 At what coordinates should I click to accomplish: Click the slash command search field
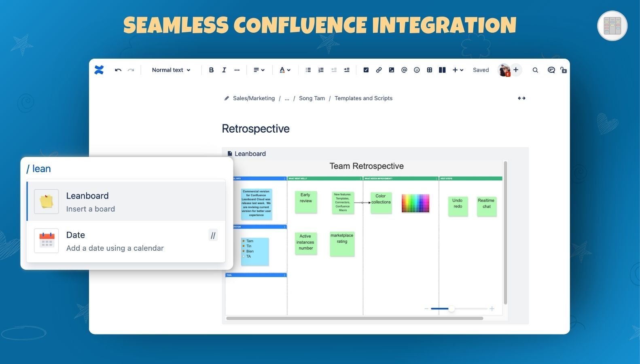[x=126, y=169]
